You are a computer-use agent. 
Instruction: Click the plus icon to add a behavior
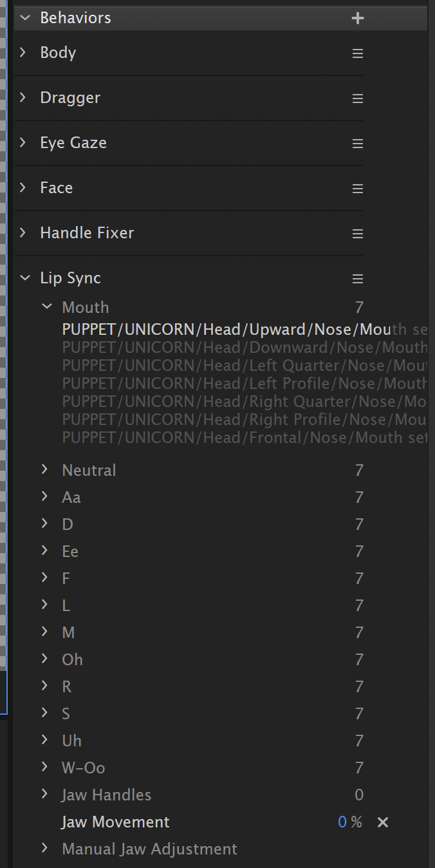[358, 19]
